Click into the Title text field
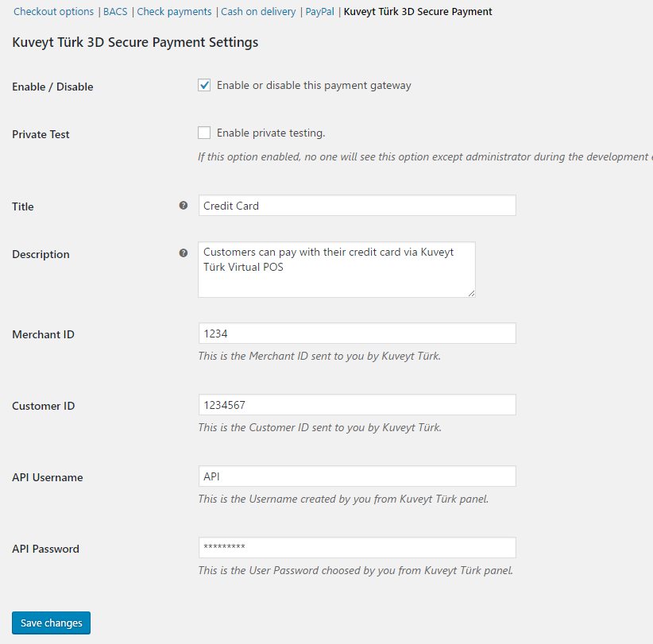Viewport: 653px width, 644px height. (357, 206)
